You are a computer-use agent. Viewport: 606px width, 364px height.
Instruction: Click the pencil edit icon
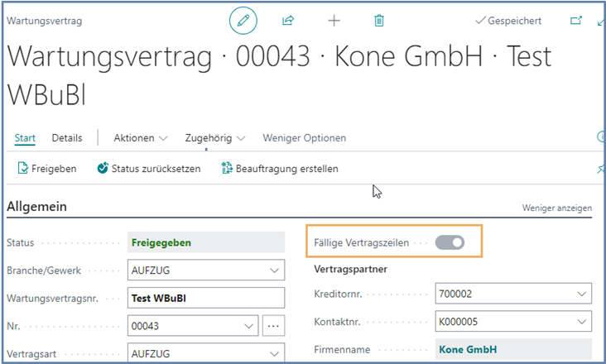click(x=243, y=21)
